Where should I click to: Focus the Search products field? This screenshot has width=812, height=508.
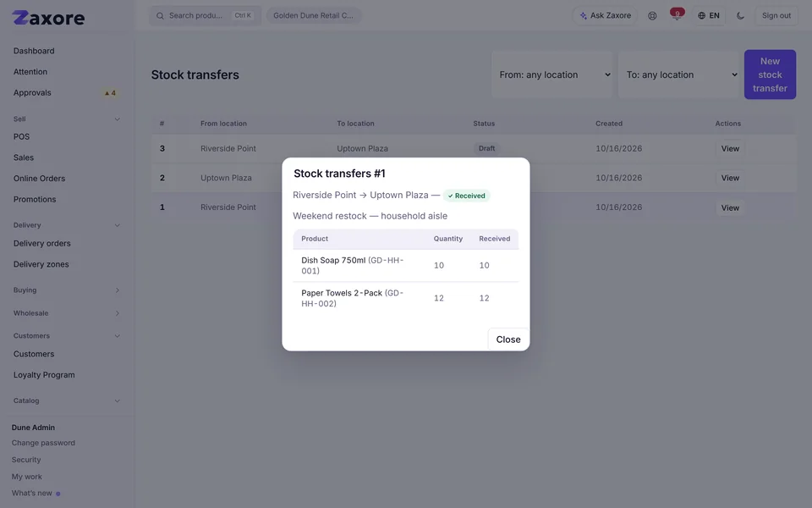pyautogui.click(x=205, y=15)
